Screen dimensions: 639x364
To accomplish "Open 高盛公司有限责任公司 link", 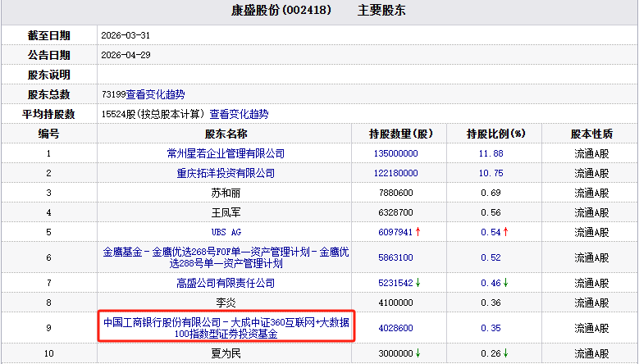I will [226, 283].
